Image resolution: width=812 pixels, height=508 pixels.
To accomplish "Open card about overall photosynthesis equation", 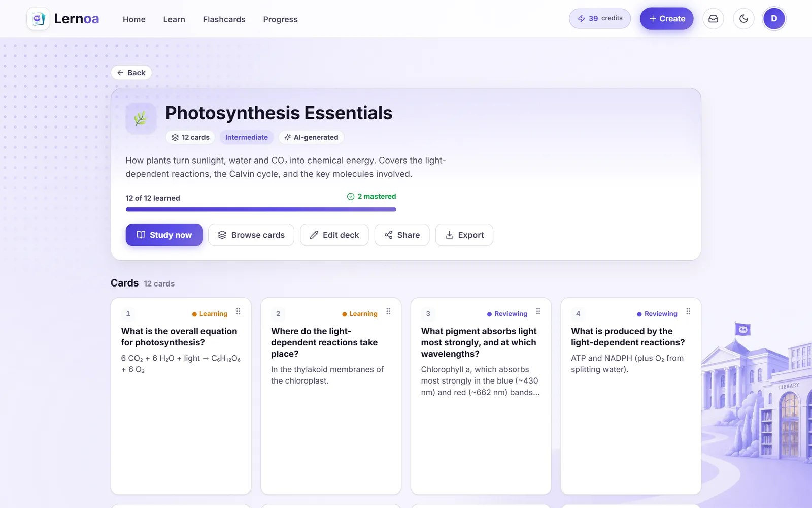I will 181,396.
